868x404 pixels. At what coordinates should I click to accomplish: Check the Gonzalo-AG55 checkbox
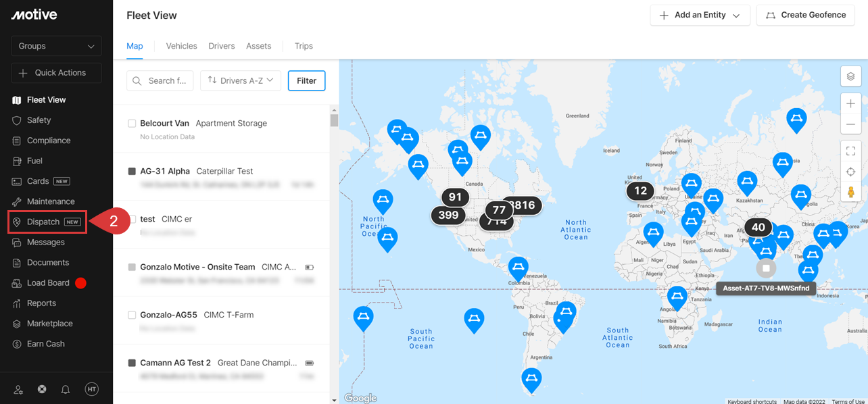click(x=132, y=315)
